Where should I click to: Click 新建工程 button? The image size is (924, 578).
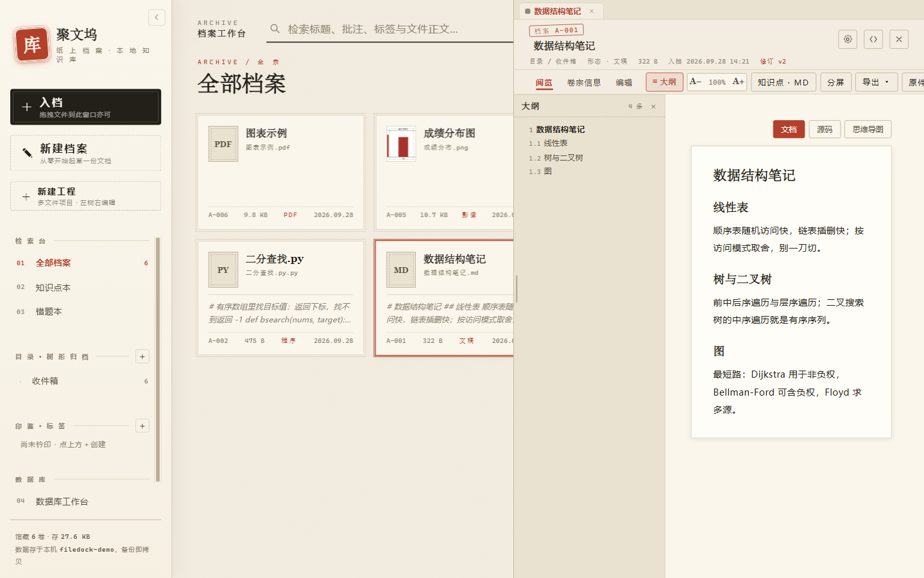click(85, 196)
